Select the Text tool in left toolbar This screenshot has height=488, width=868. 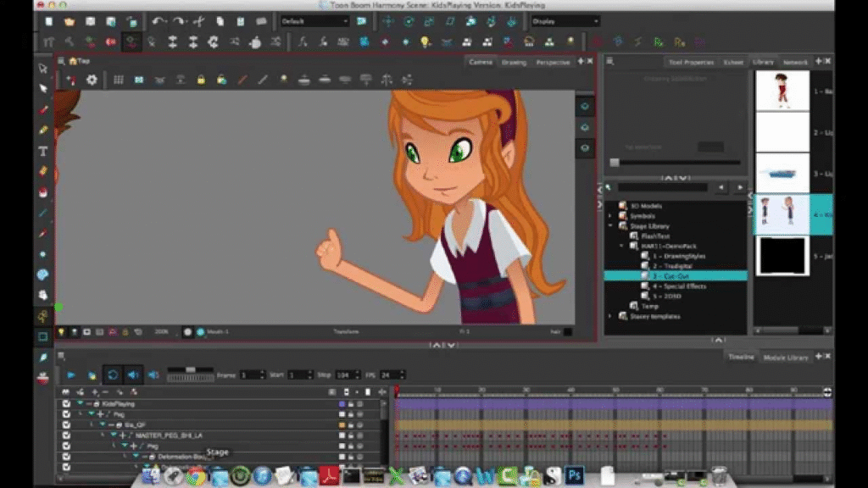pos(43,151)
